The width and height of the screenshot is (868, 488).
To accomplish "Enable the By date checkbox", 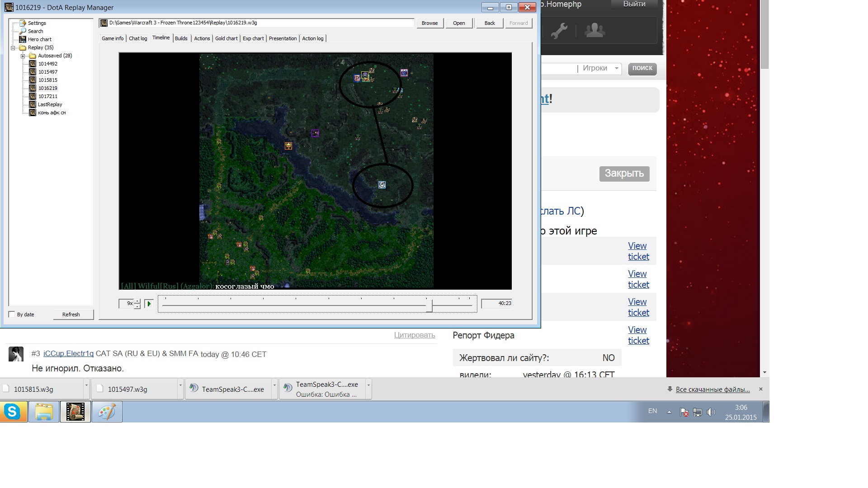I will 12,314.
